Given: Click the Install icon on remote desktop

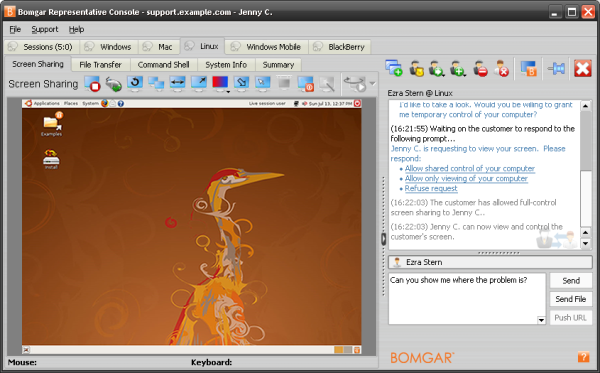Looking at the screenshot, I should click(x=51, y=159).
